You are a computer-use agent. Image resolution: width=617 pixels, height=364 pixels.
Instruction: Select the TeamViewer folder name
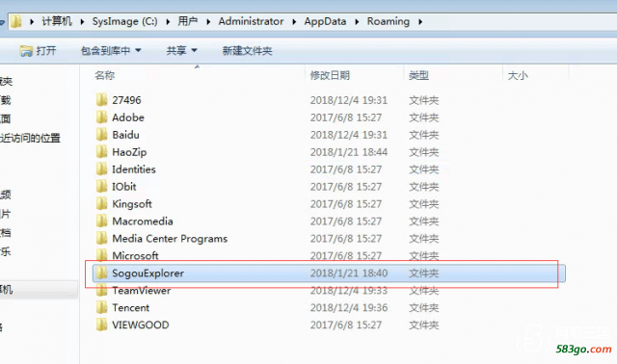tap(142, 290)
